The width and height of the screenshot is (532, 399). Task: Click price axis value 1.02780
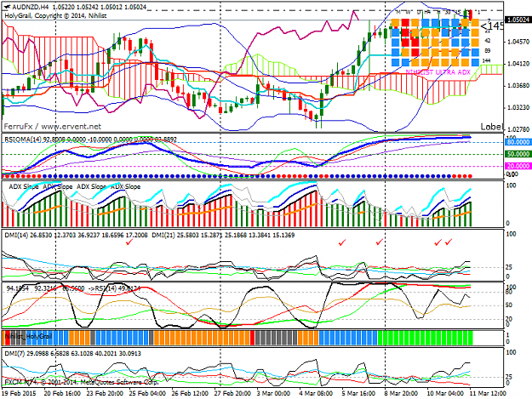(x=518, y=129)
